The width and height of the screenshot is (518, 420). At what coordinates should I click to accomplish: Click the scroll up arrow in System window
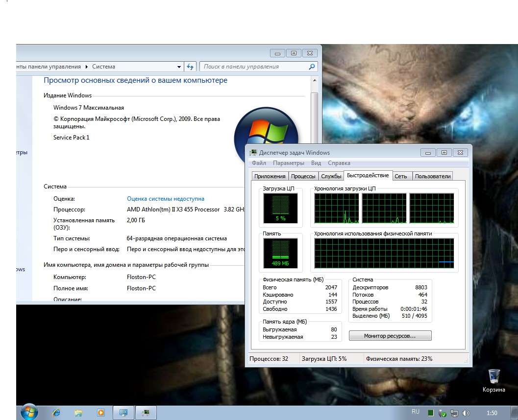(315, 80)
